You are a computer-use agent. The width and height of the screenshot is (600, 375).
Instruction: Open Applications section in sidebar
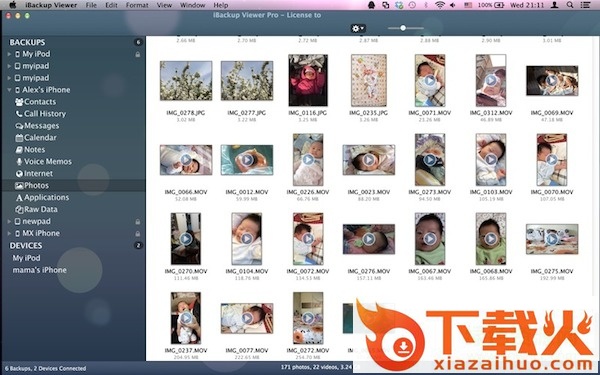[x=42, y=197]
